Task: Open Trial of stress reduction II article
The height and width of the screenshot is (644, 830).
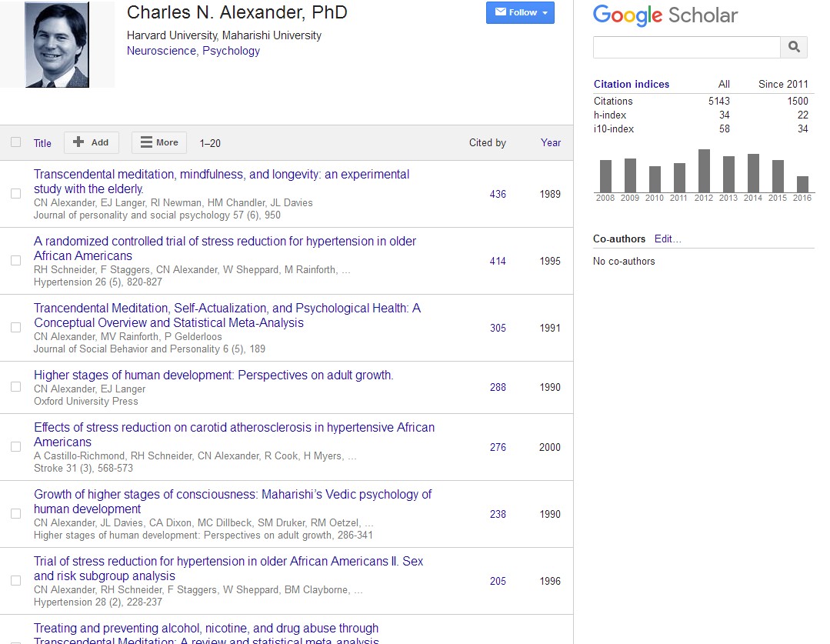Action: point(228,569)
